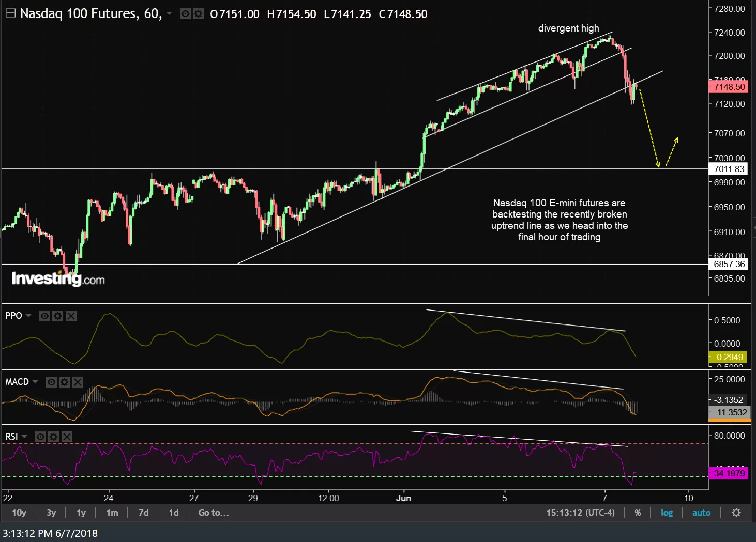Hide the MACD indicator with eye icon
This screenshot has height=542, width=756.
(x=51, y=382)
